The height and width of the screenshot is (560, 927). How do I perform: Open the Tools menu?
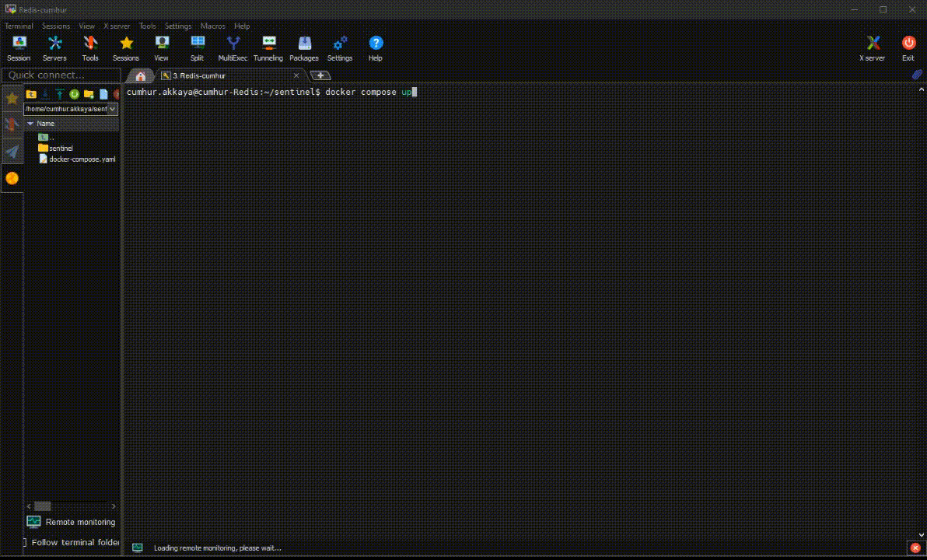coord(147,26)
